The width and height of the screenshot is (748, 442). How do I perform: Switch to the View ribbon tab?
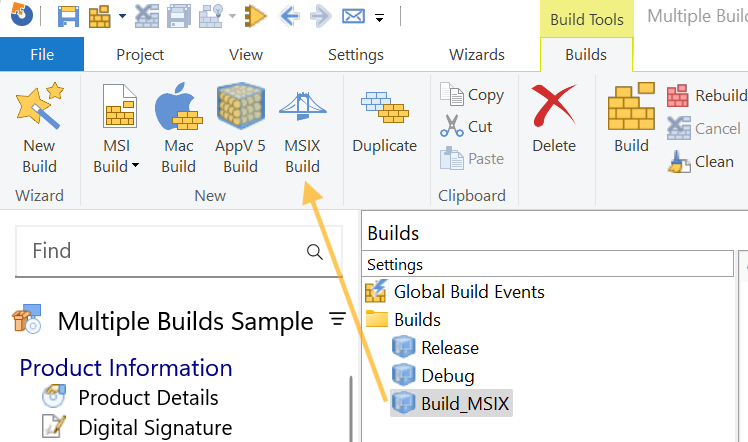(246, 54)
